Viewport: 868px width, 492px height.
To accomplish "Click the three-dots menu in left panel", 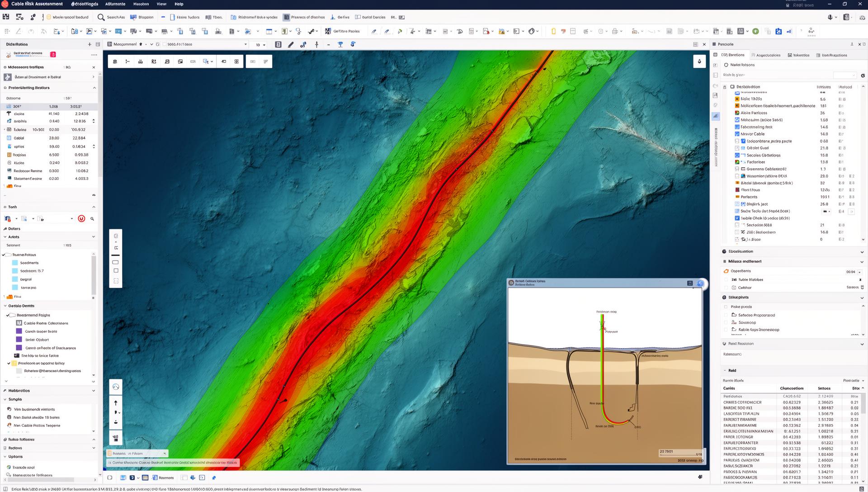I will [x=94, y=55].
